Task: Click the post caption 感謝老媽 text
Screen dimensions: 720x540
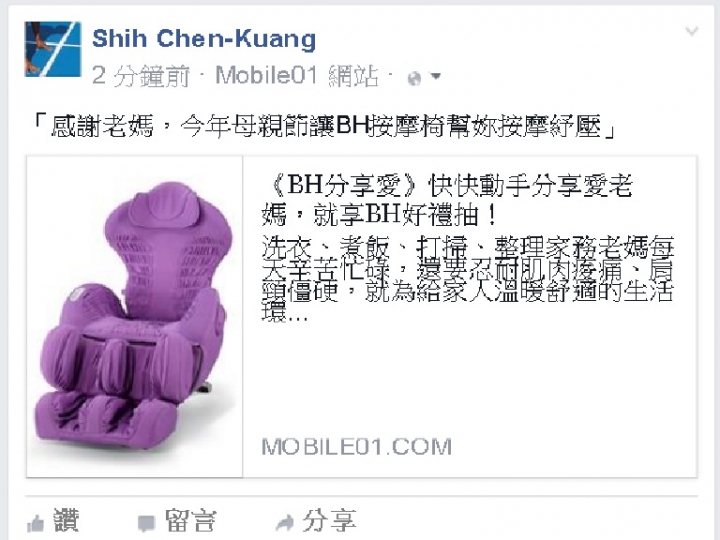Action: [x=325, y=126]
